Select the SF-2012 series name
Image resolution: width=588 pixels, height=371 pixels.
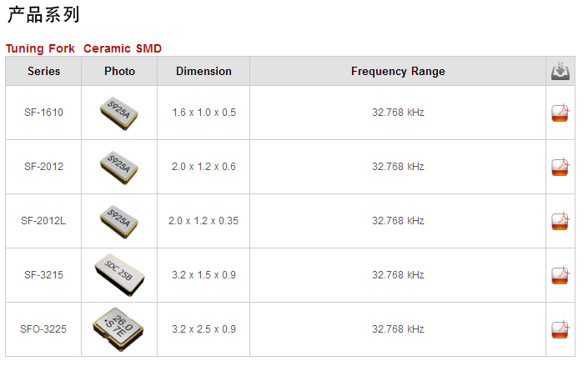click(43, 167)
